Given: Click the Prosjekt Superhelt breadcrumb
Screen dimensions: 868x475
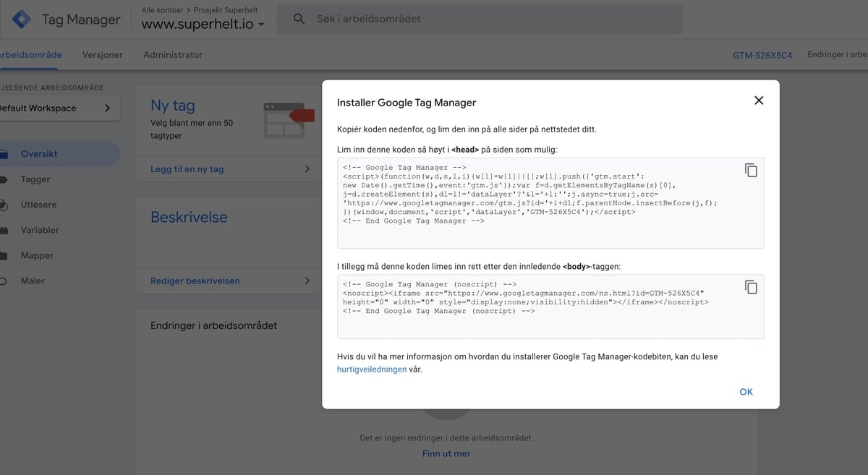Looking at the screenshot, I should point(226,10).
